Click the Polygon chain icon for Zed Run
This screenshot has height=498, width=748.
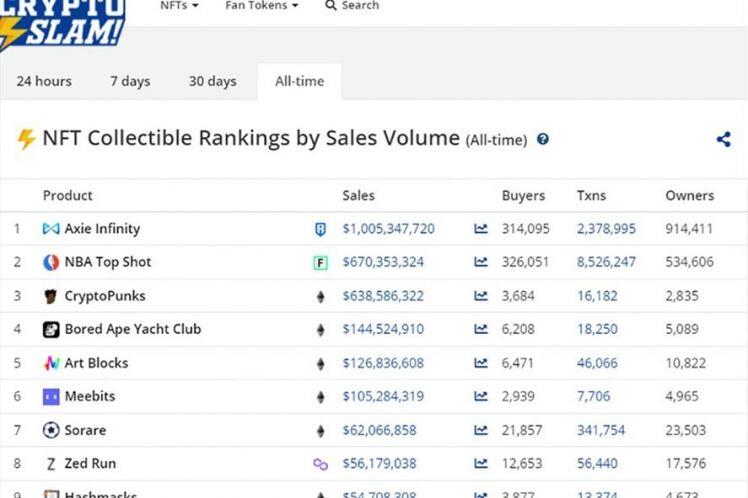click(321, 464)
